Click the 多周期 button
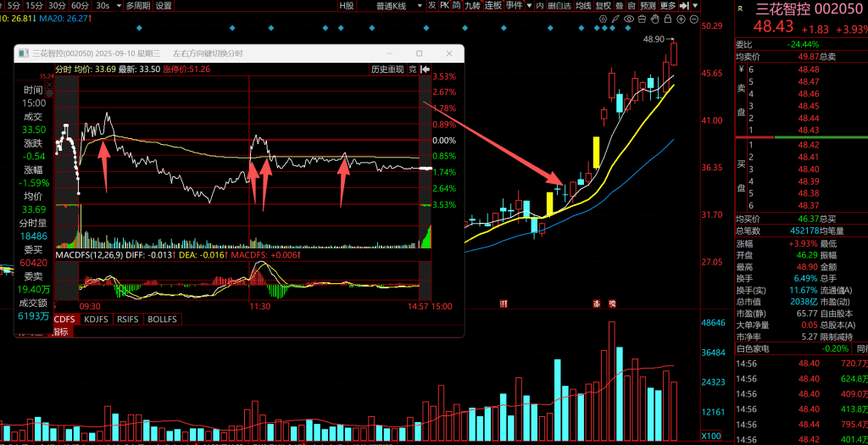868x445 pixels. coord(136,5)
